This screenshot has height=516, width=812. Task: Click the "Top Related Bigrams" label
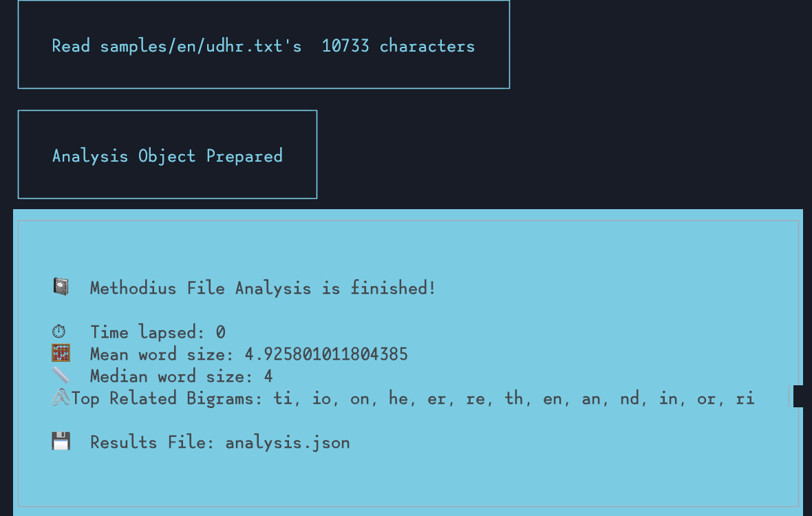[167, 398]
